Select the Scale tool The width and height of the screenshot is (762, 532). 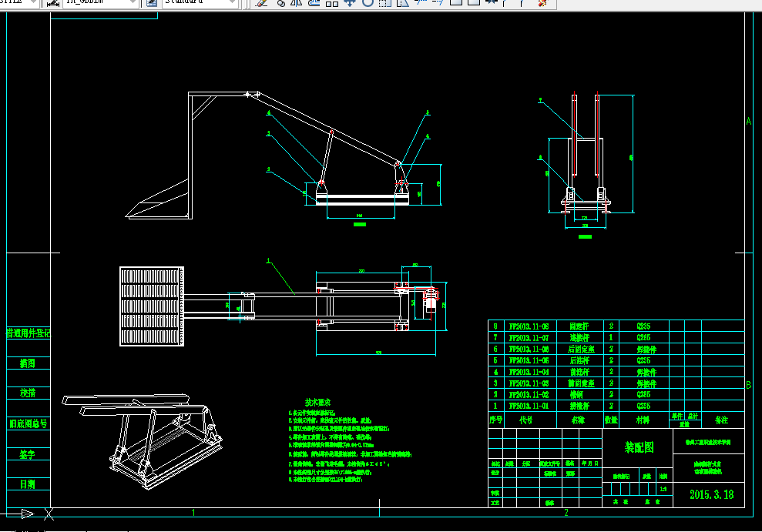coord(385,2)
